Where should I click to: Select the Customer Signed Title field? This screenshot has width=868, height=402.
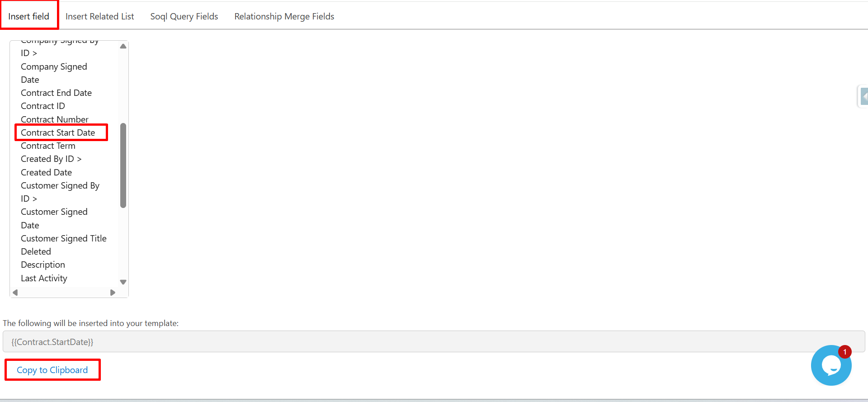point(63,238)
